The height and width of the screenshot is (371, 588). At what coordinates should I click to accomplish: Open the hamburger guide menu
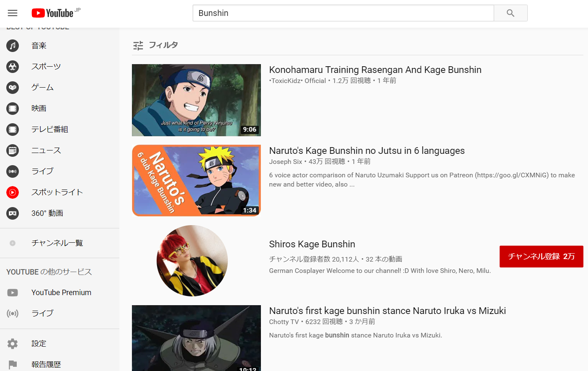(13, 13)
